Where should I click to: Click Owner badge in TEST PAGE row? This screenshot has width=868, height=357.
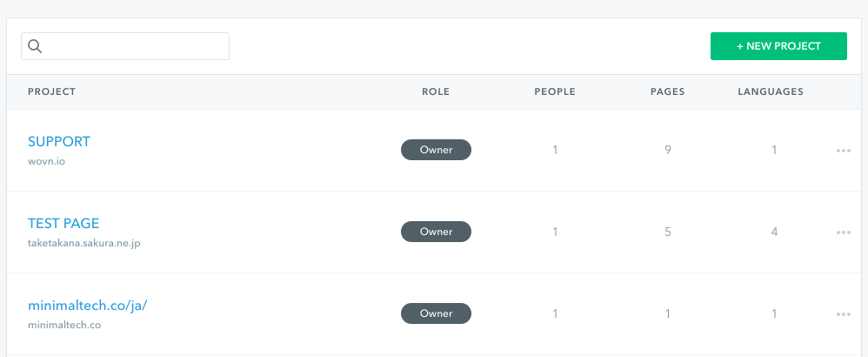coord(436,232)
